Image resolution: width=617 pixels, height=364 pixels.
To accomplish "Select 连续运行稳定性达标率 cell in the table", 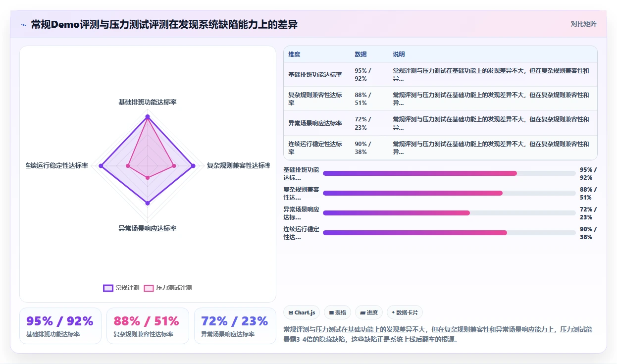I will [x=316, y=148].
